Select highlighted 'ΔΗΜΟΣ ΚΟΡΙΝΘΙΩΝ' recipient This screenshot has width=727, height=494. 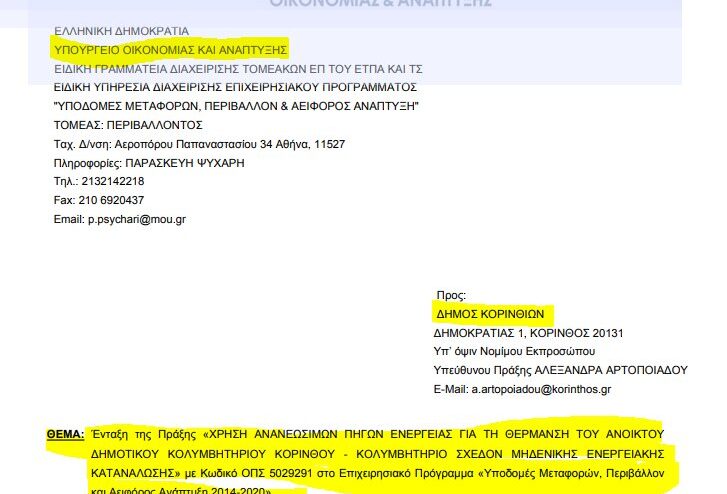tap(490, 314)
